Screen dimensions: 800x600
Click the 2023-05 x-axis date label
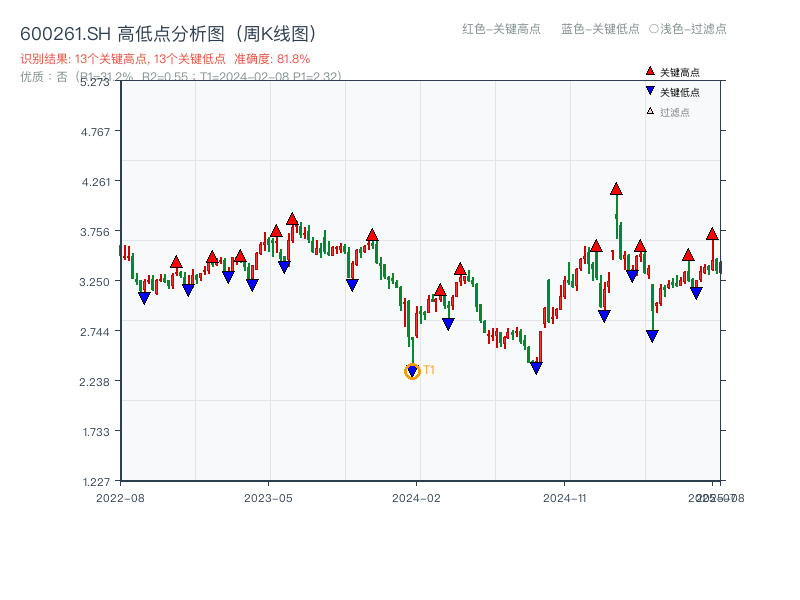tap(268, 498)
